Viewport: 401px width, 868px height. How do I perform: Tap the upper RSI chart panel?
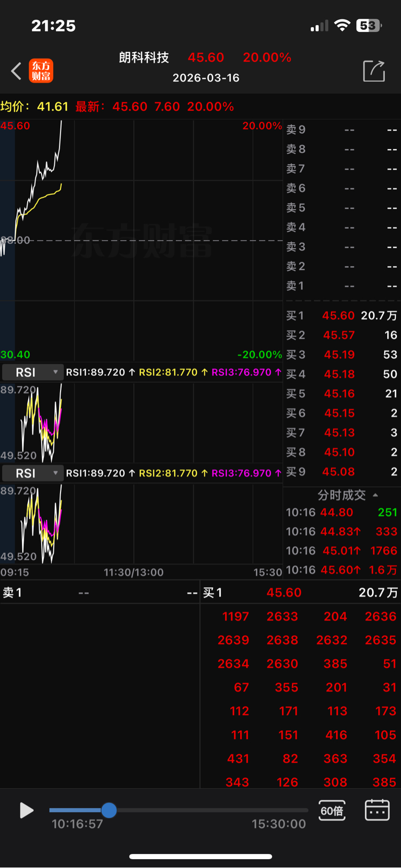pos(141,422)
